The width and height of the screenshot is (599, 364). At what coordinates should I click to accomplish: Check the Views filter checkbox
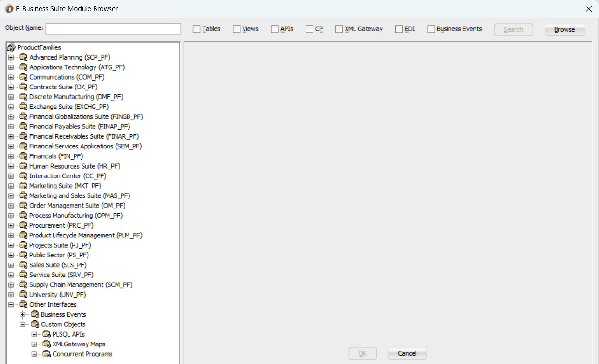click(x=237, y=29)
